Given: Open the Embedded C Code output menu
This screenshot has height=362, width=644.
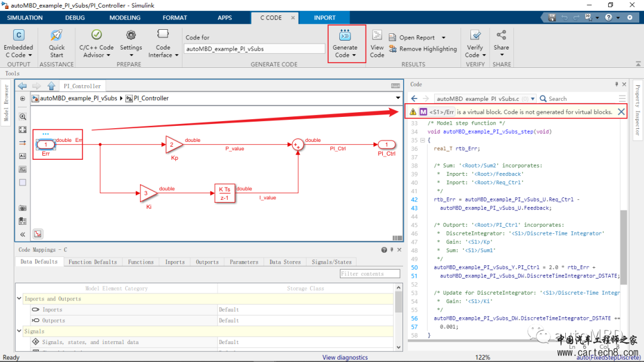Looking at the screenshot, I should click(18, 44).
